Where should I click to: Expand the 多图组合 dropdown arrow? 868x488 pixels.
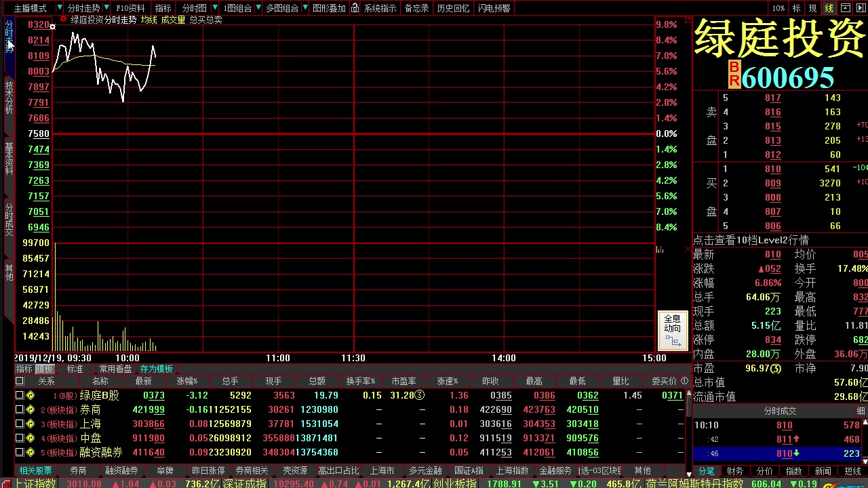(x=305, y=8)
